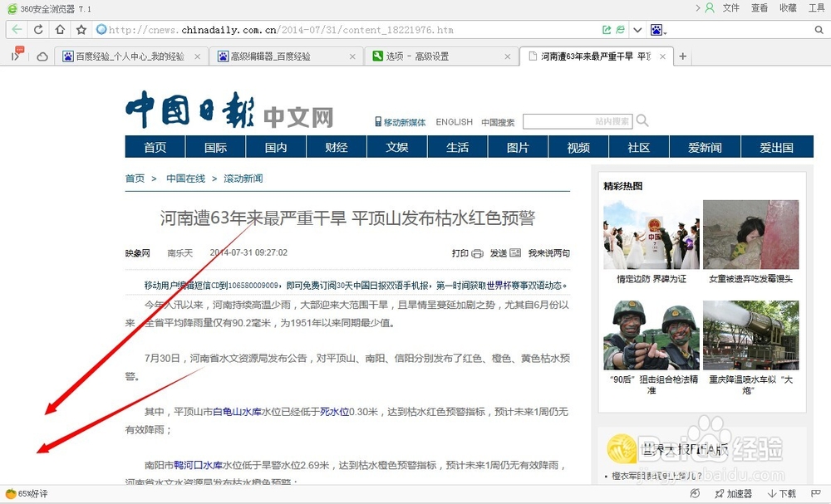The height and width of the screenshot is (504, 831).
Task: Open 财经 navigation section
Action: click(337, 147)
